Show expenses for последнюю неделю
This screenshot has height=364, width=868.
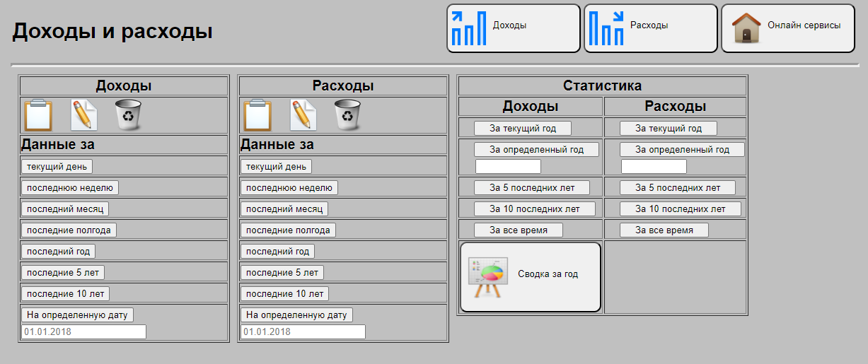(289, 188)
